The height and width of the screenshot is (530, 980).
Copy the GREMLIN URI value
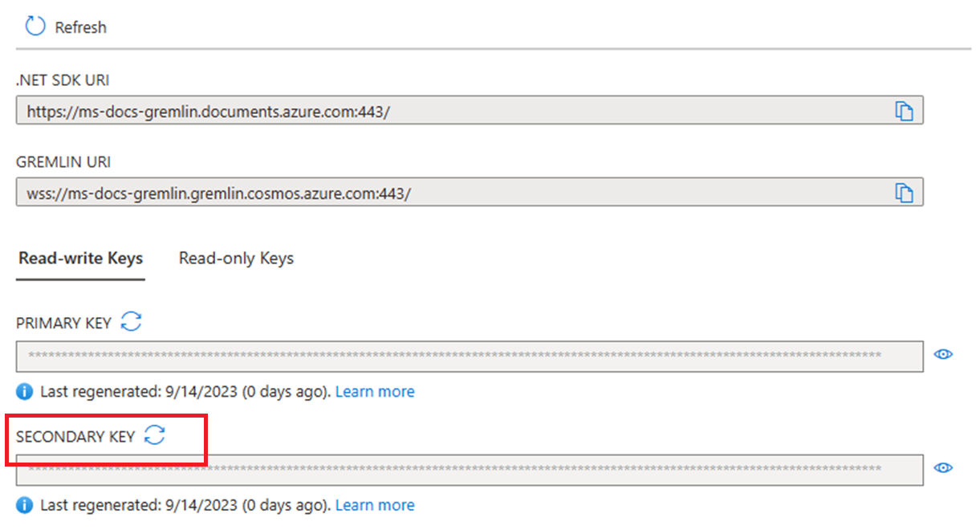click(x=905, y=193)
